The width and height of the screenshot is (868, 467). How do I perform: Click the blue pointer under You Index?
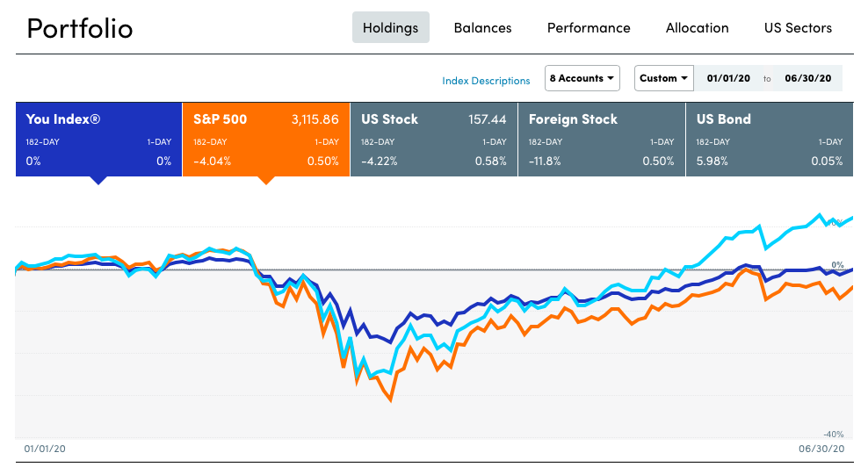98,180
